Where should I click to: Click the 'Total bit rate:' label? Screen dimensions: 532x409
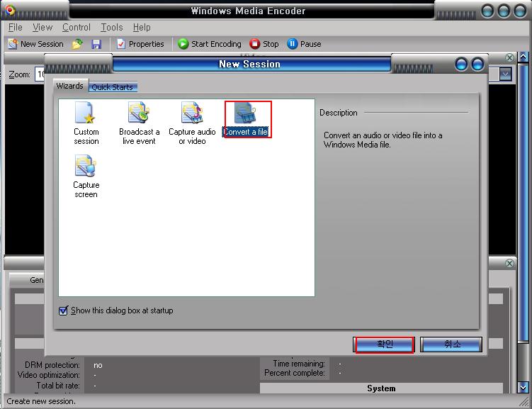58,386
